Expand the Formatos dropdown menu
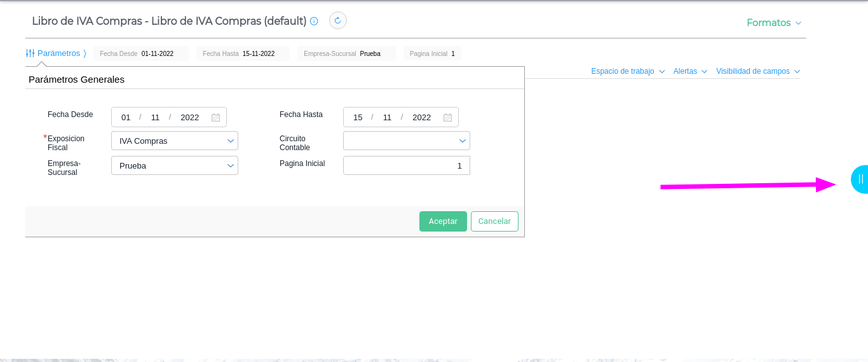 pyautogui.click(x=773, y=23)
